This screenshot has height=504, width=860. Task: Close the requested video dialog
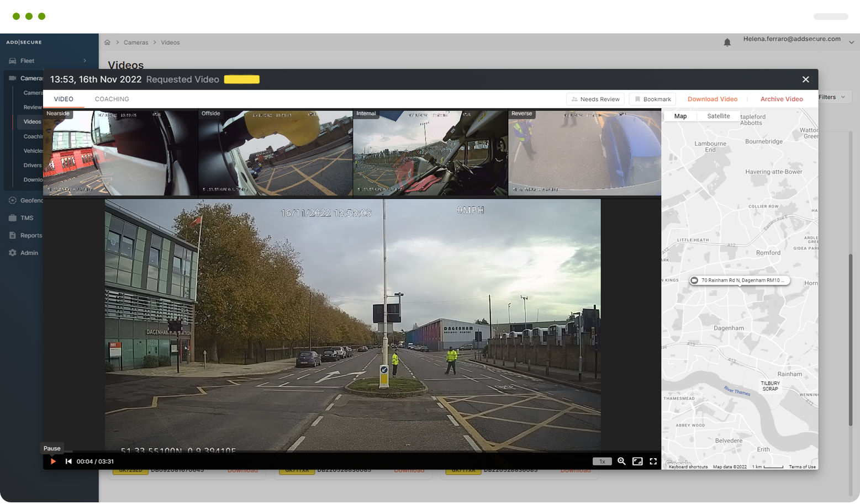click(806, 79)
